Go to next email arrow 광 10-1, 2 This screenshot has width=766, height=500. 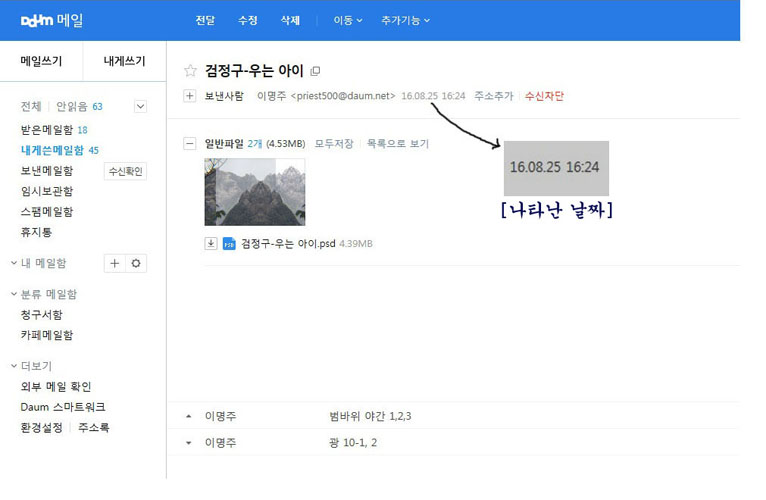(x=190, y=442)
